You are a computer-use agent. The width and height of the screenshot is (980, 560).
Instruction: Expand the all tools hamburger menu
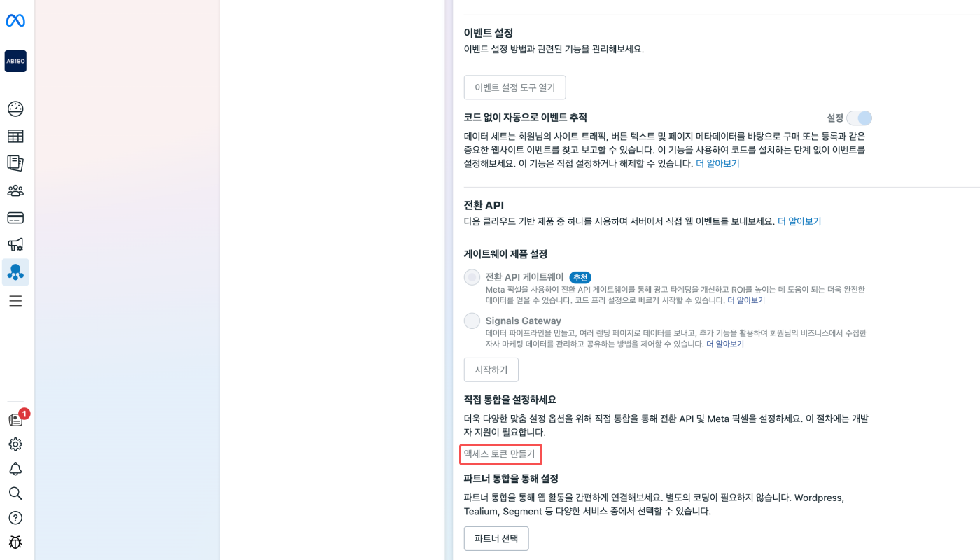15,301
